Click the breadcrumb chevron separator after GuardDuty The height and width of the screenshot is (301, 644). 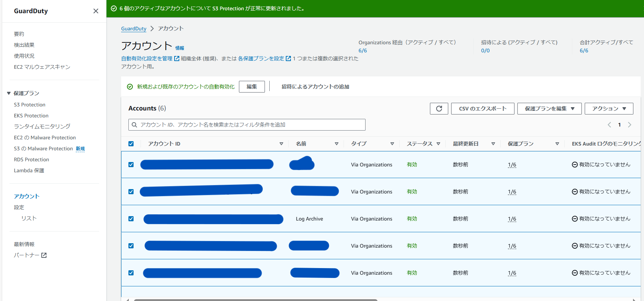152,29
